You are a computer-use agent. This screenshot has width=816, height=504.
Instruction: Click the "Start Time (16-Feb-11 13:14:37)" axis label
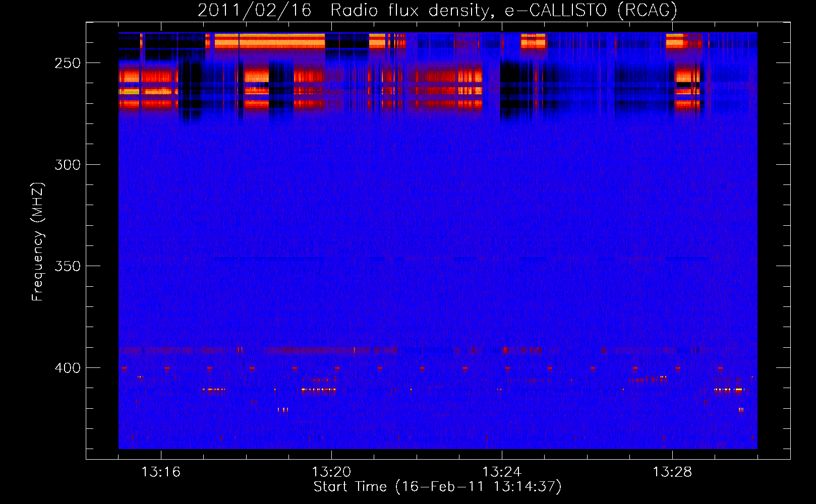(x=437, y=487)
